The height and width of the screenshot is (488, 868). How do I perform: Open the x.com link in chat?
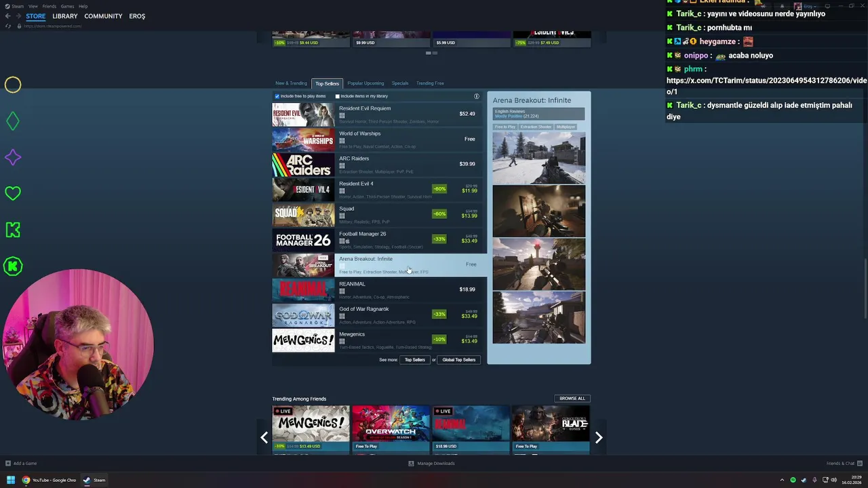pos(766,86)
